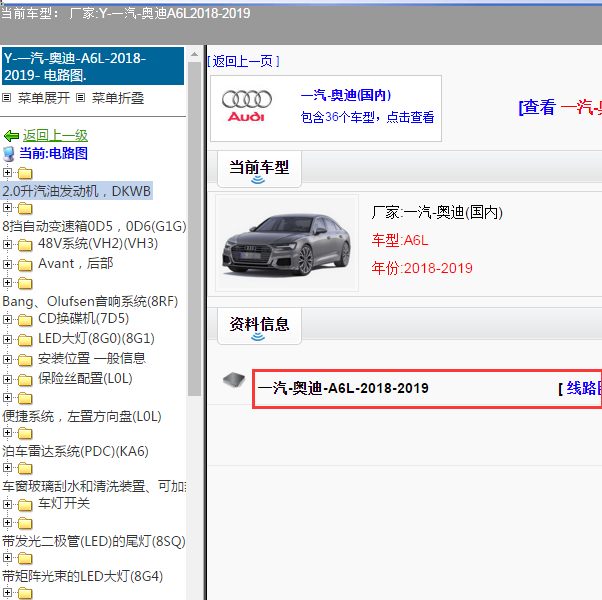The width and height of the screenshot is (602, 600).
Task: Expand the Bang、Olufsen音响系统 folder node
Action: [7, 283]
